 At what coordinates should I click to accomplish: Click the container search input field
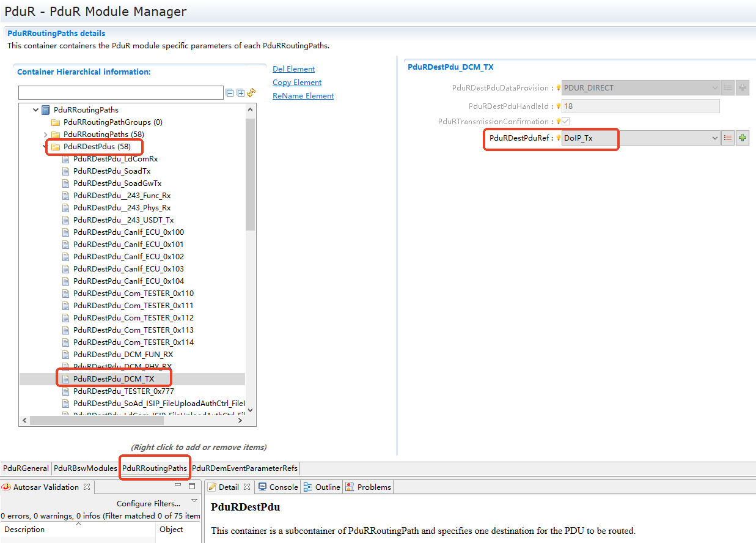click(121, 93)
